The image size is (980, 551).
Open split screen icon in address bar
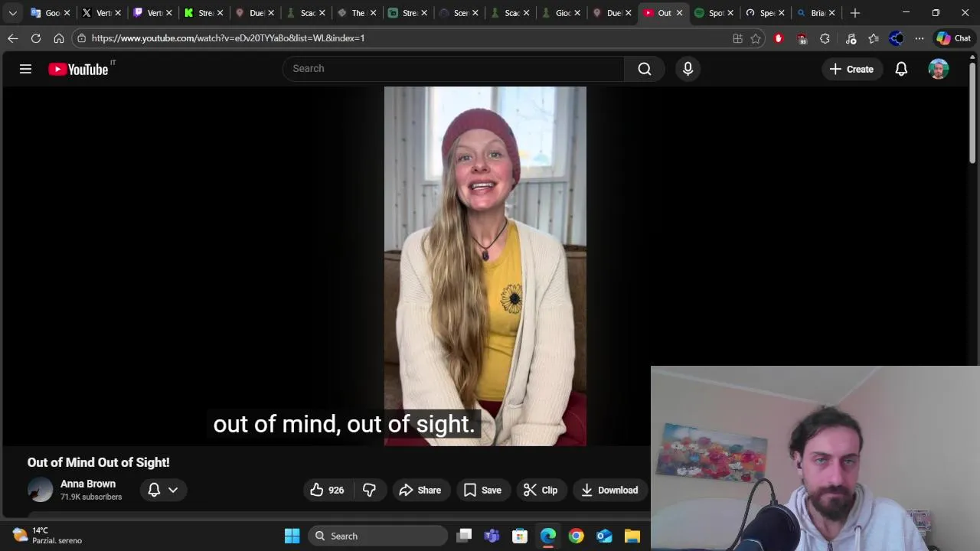(737, 38)
